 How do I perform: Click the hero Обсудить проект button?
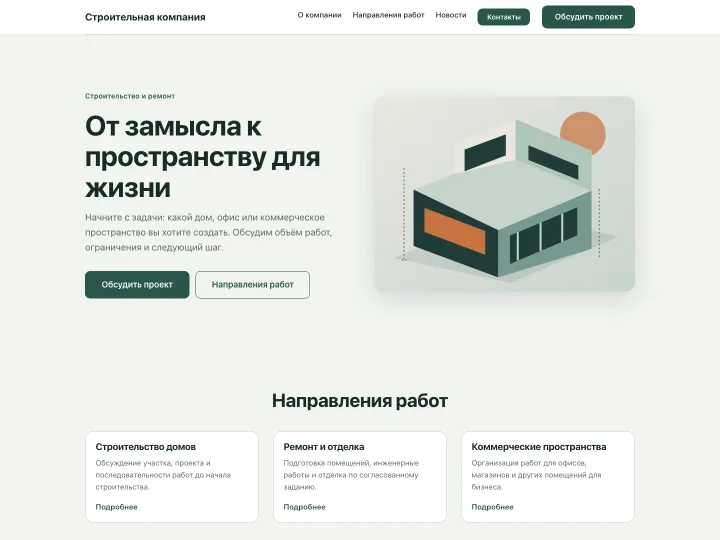(137, 285)
